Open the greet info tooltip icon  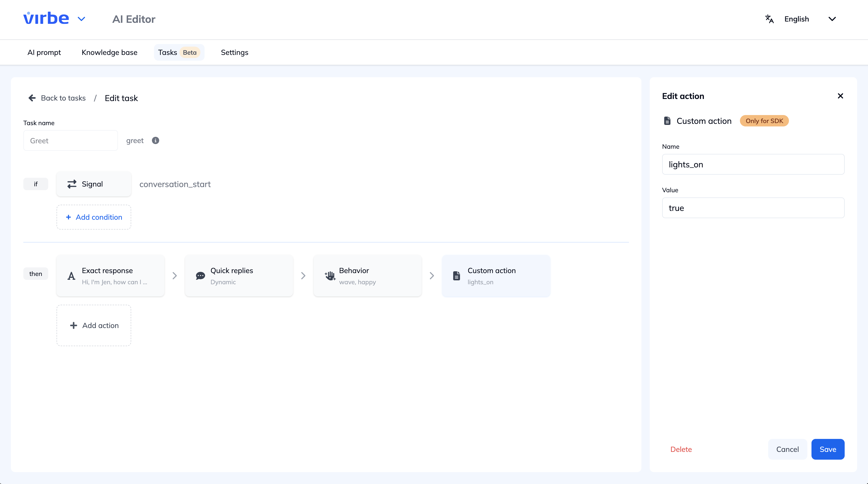point(155,140)
